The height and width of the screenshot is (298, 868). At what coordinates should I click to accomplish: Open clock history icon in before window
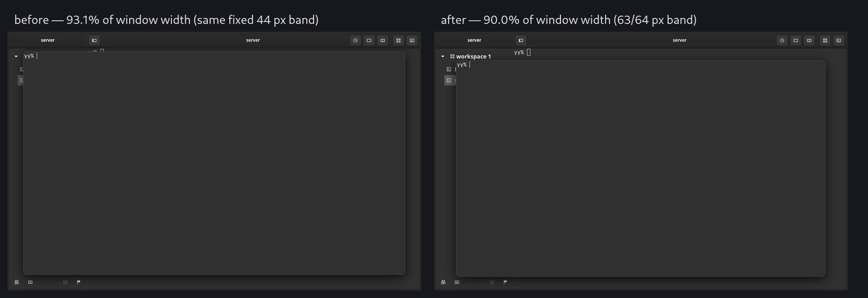point(355,40)
